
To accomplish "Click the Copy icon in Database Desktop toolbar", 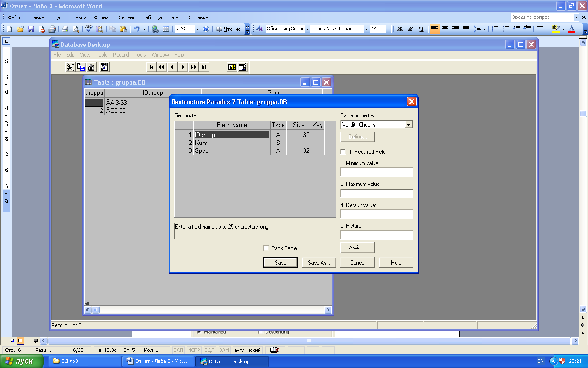I will click(x=81, y=67).
